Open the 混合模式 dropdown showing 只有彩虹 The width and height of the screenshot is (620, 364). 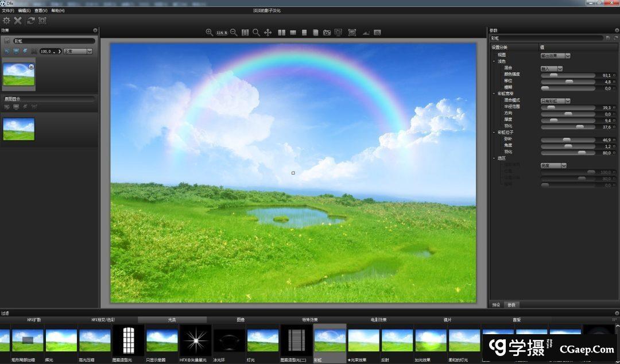click(x=555, y=100)
